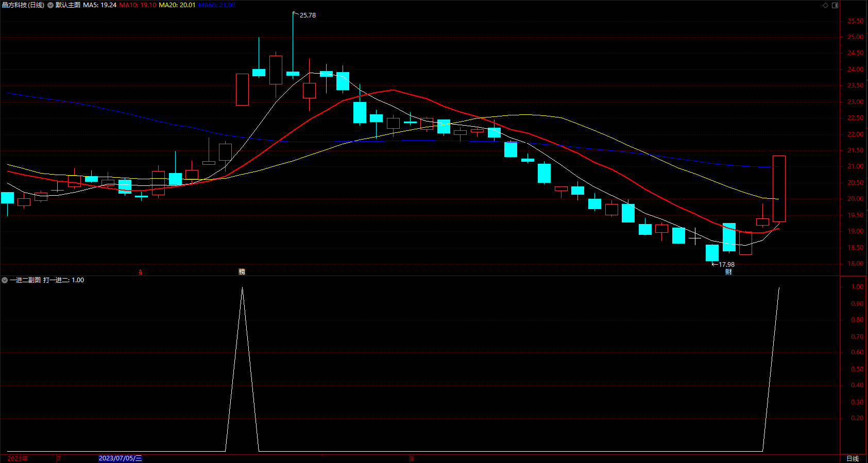Toggle the side panel layout icon
This screenshot has width=868, height=463.
pyautogui.click(x=835, y=5)
